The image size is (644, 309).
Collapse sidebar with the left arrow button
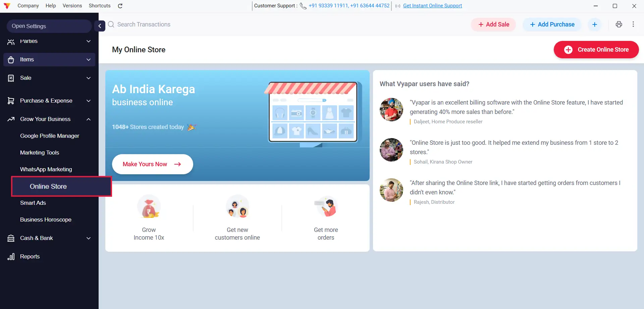pos(100,26)
